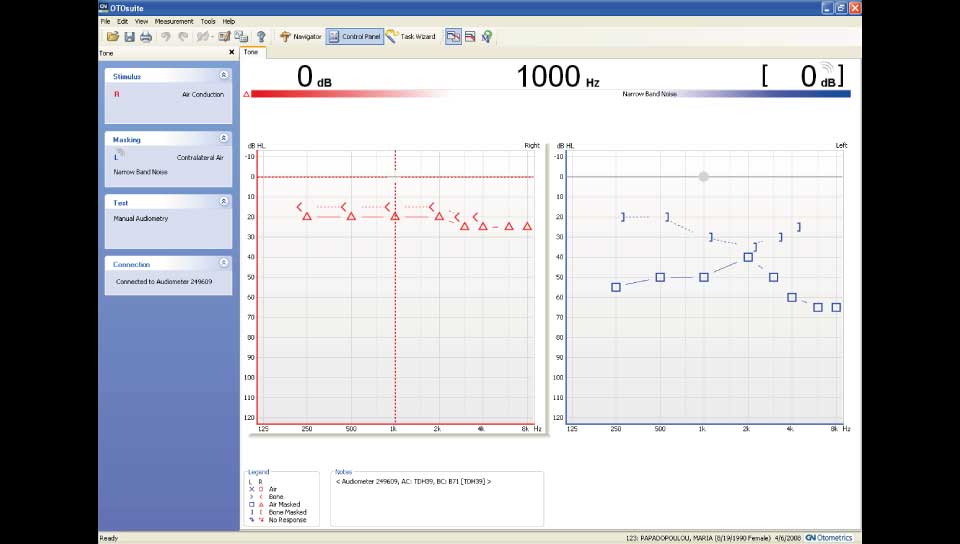Click the Notes text field
960x544 pixels.
pyautogui.click(x=437, y=501)
